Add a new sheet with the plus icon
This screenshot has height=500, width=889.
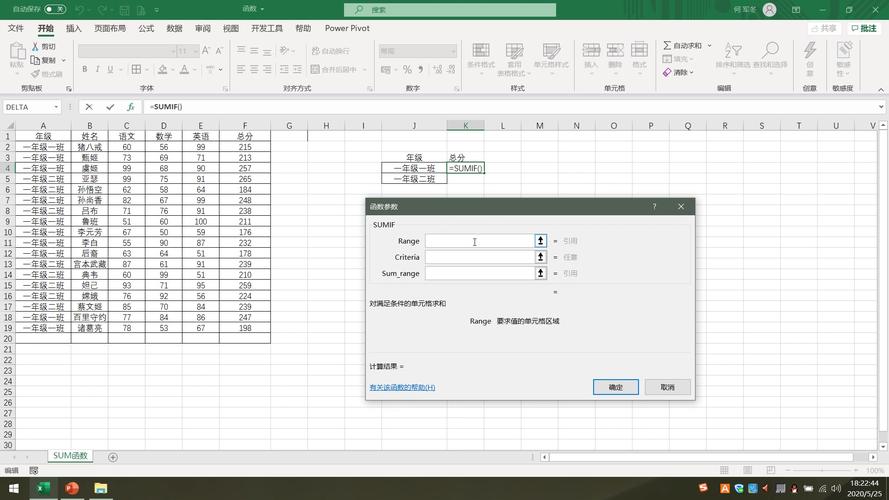[x=113, y=457]
